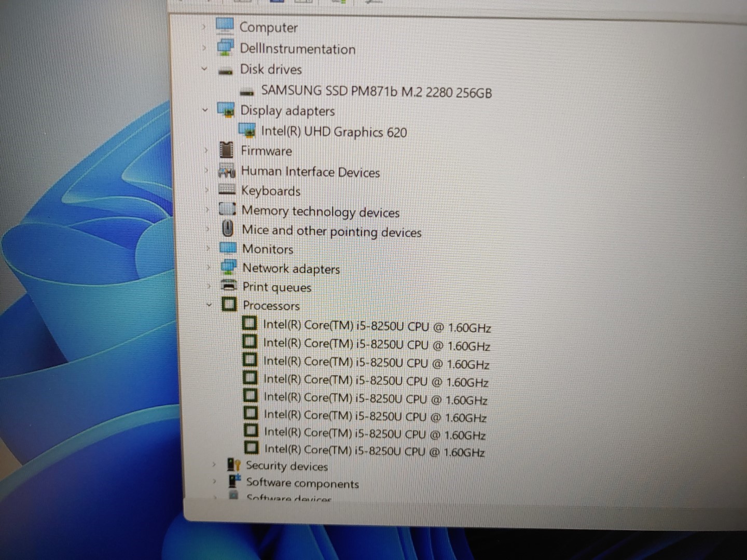Click the Computer category icon

[x=225, y=26]
